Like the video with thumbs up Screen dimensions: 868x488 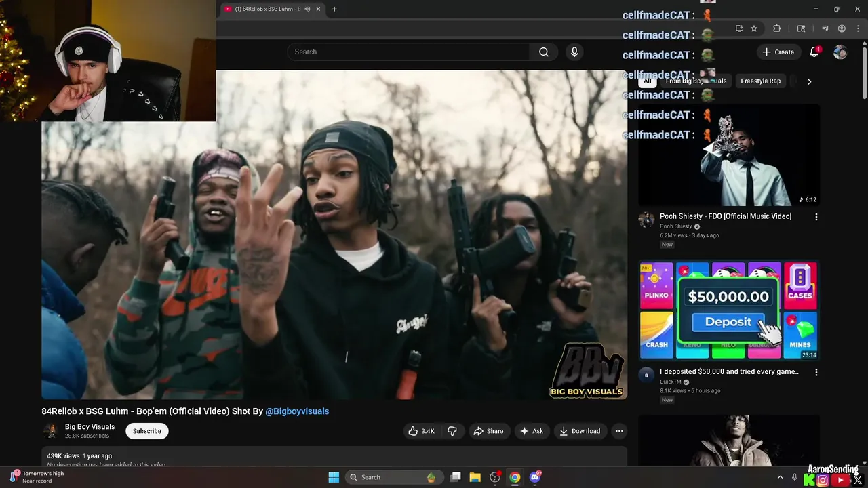(420, 431)
